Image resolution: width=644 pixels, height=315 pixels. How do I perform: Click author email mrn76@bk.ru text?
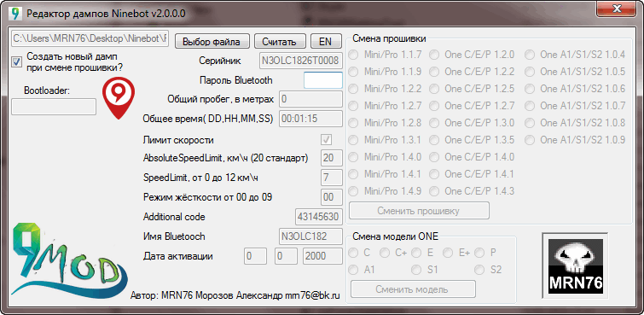tap(312, 295)
